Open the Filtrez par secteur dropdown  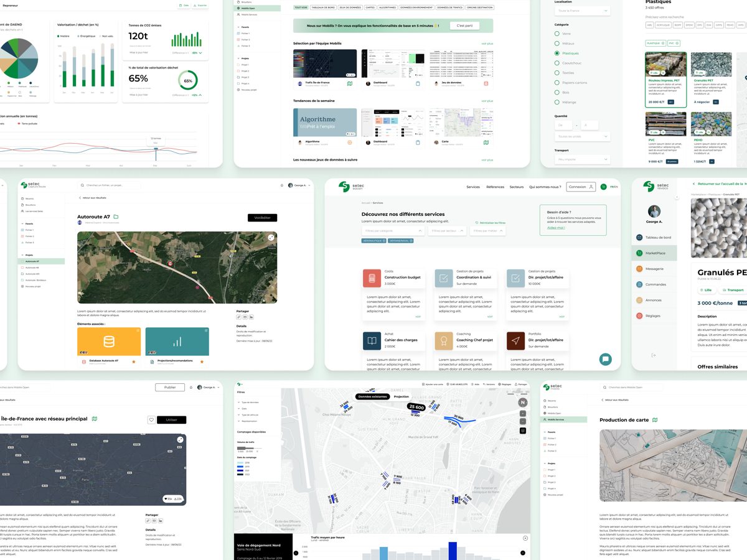[x=448, y=231]
